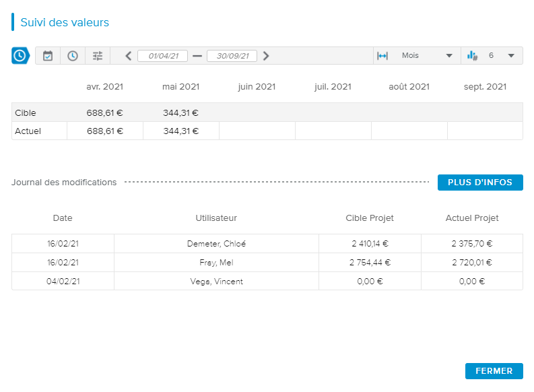Click the end date field 30/09/21

[x=232, y=56]
